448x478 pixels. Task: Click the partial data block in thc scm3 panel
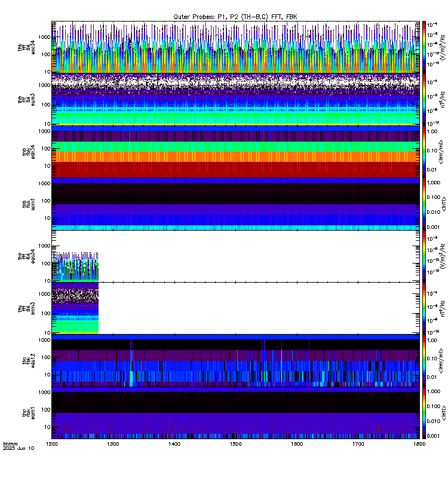(75, 308)
